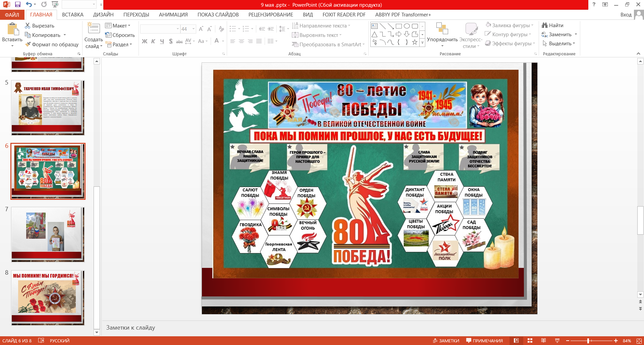Activate Формат по образцу painter
The width and height of the screenshot is (644, 345).
[x=52, y=45]
